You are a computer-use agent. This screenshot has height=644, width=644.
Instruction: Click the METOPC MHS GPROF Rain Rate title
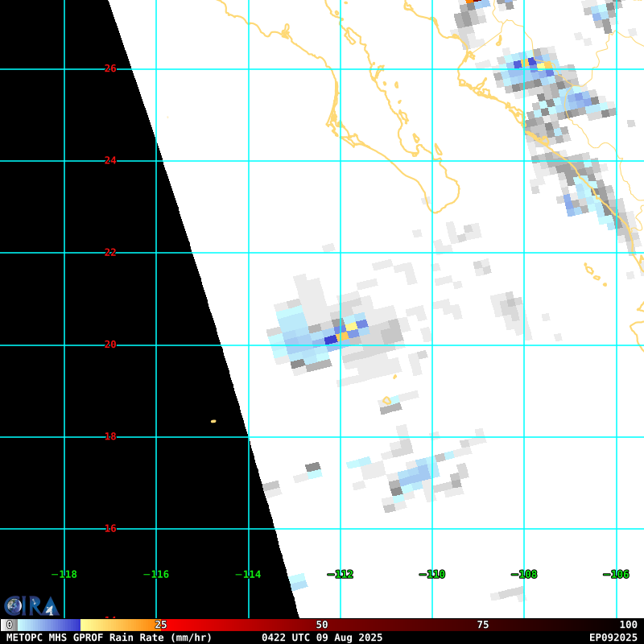click(x=109, y=638)
